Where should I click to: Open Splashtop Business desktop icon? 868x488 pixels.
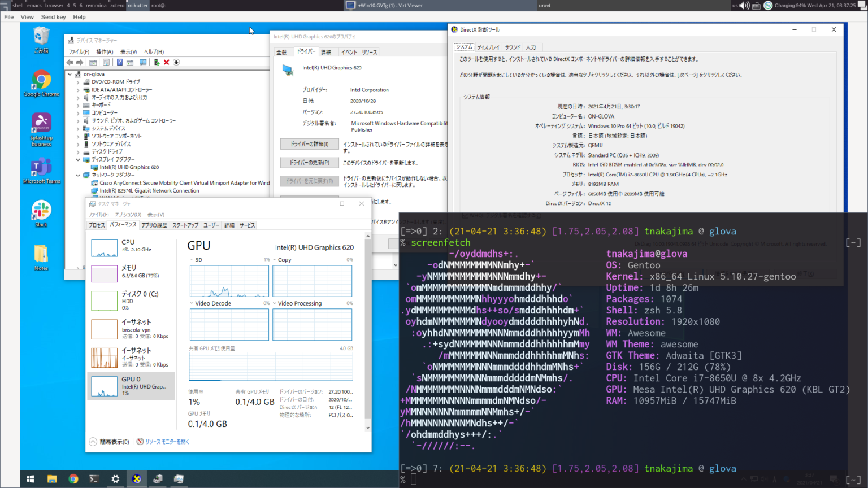click(41, 130)
